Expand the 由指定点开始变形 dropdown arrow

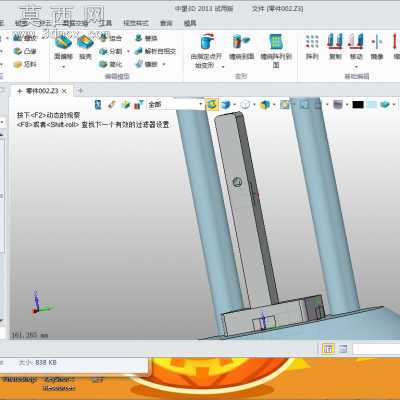pos(223,67)
